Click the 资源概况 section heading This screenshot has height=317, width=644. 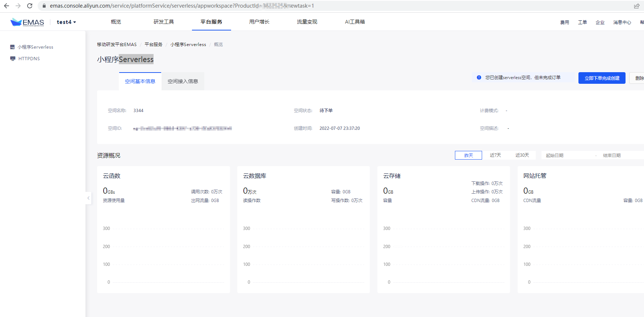click(x=109, y=156)
